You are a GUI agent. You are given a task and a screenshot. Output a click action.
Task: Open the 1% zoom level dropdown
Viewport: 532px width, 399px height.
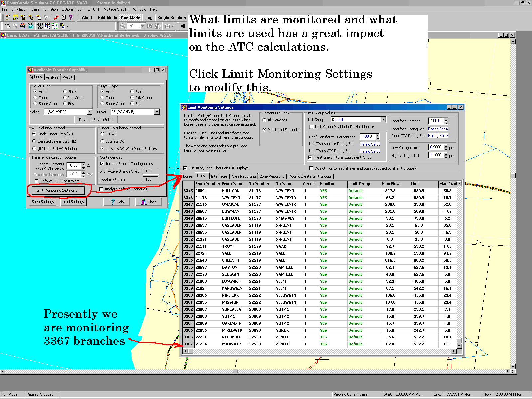[143, 26]
